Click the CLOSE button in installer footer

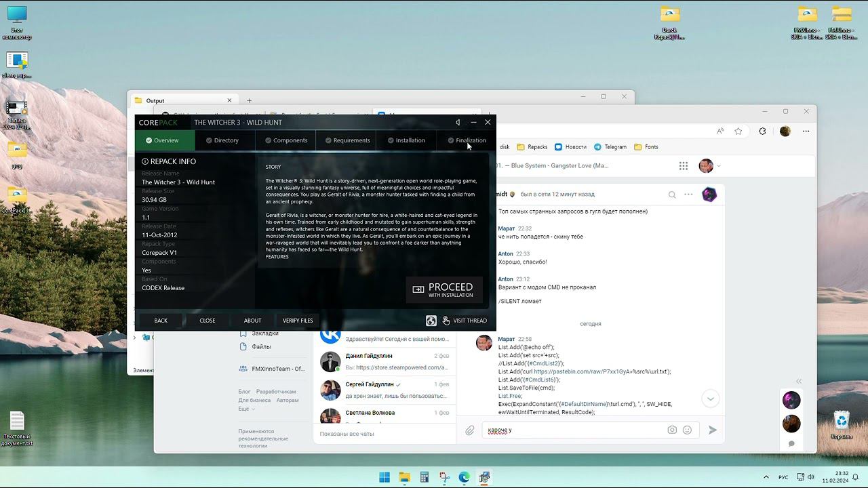[208, 321]
